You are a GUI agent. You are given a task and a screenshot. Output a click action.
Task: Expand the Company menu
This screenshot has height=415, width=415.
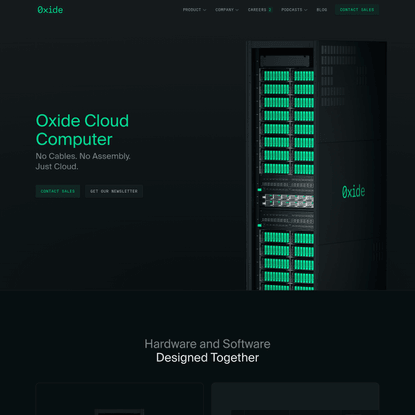tap(227, 10)
